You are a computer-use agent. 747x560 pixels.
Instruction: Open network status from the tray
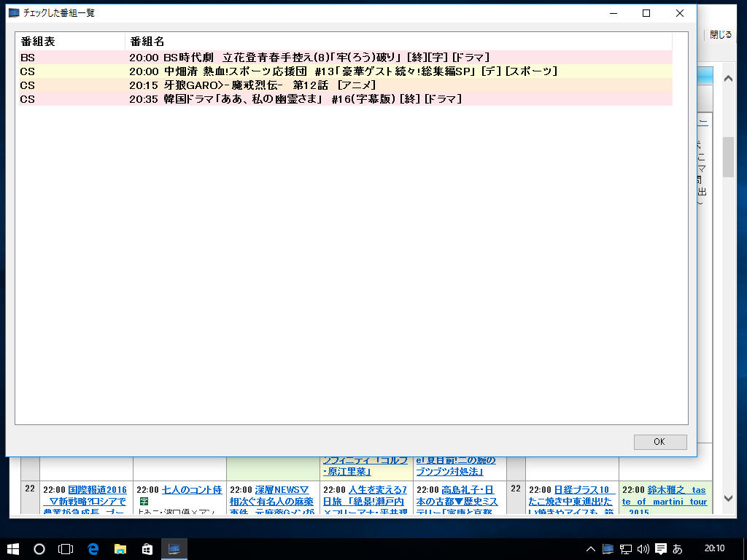point(625,549)
